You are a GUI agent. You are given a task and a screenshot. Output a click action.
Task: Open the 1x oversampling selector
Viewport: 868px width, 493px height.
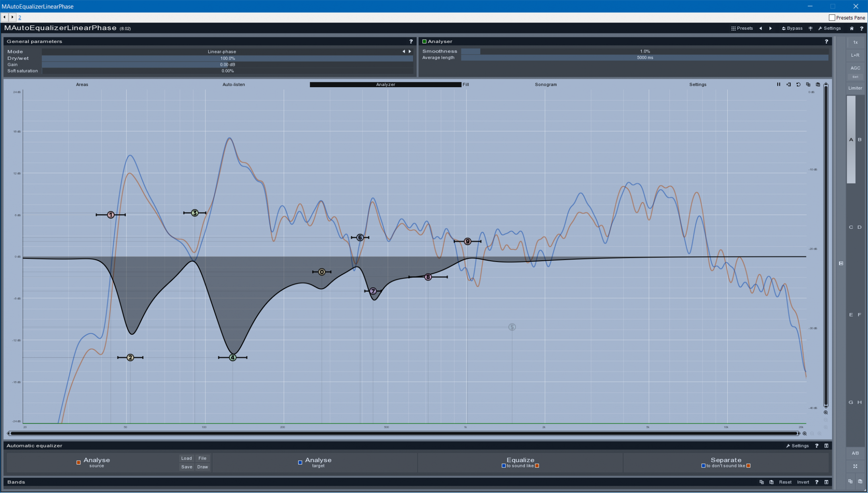pos(855,42)
